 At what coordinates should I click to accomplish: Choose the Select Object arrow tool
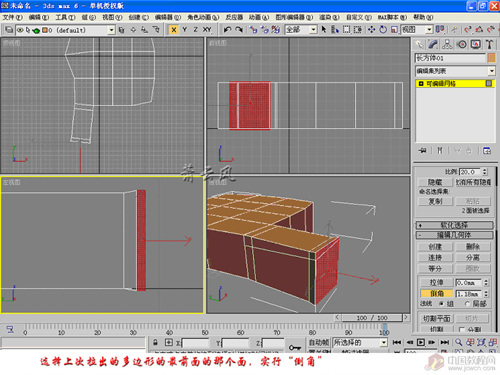coord(324,30)
